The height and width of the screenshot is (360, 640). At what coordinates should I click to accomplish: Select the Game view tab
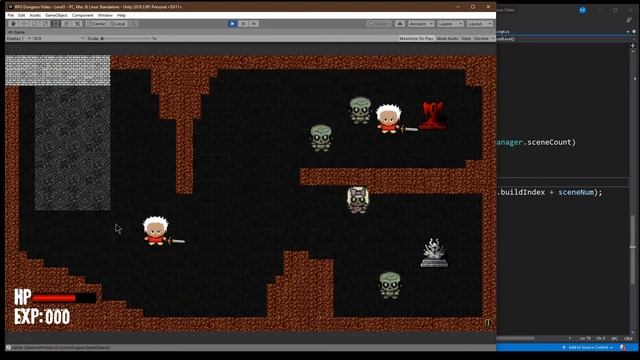pyautogui.click(x=17, y=32)
